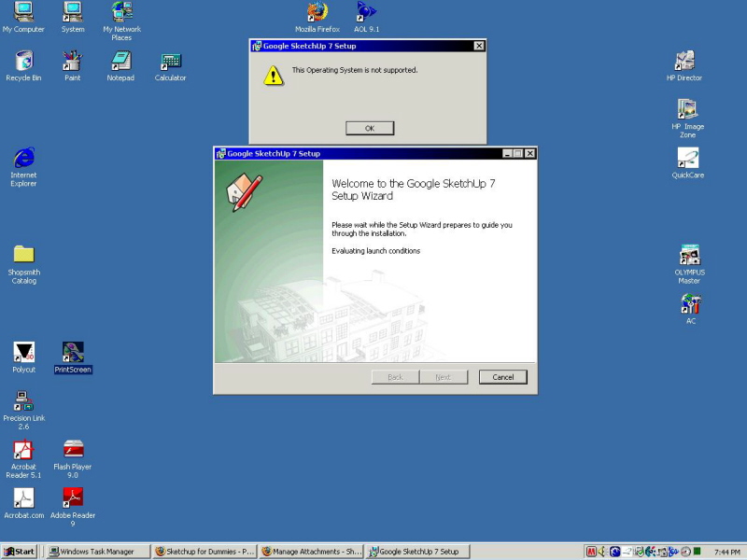
Task: Close the unsupported OS warning dialog
Action: point(479,46)
